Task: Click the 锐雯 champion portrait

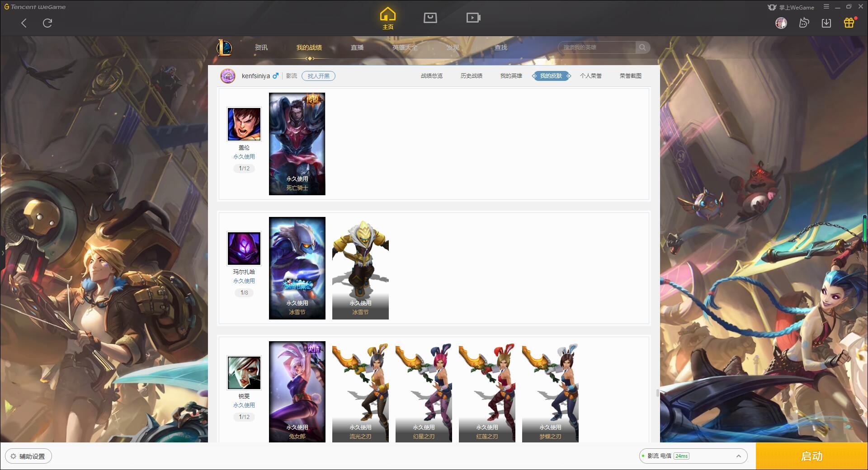Action: (244, 373)
